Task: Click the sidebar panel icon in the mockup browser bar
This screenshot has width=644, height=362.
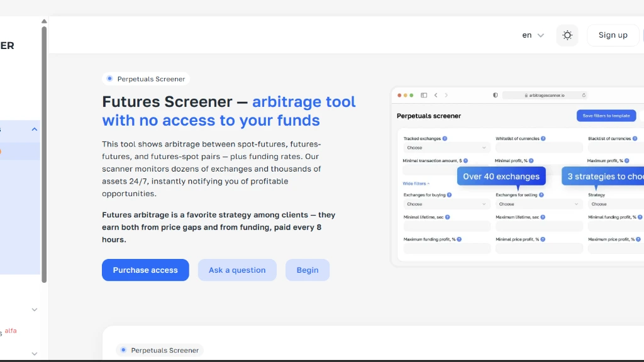Action: 424,96
